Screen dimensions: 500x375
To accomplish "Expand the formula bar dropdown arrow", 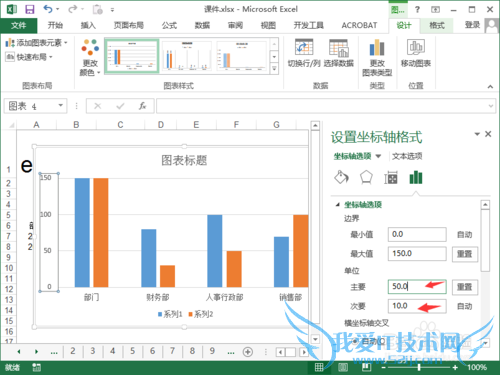I will click(x=491, y=106).
